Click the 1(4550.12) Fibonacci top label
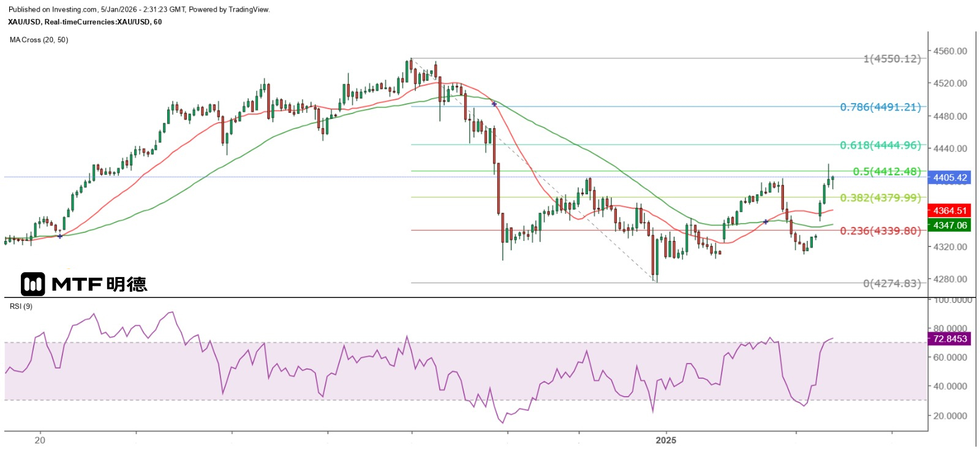This screenshot has height=450, width=980. 892,59
